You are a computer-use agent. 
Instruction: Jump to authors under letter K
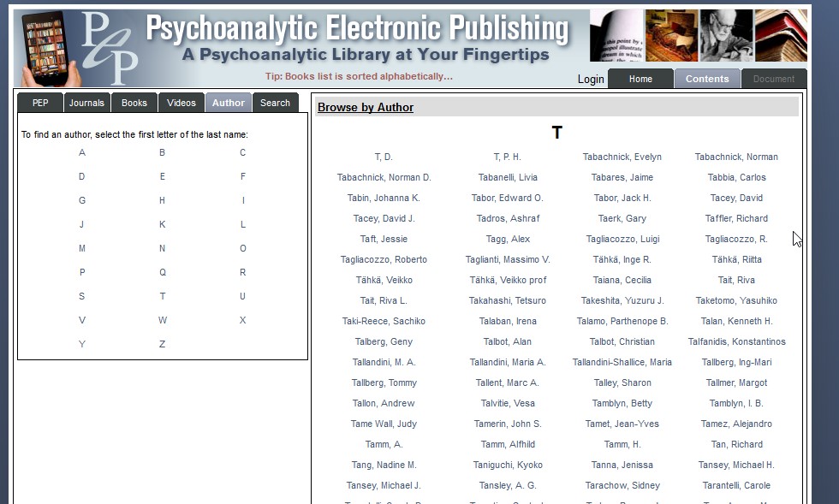pos(162,225)
